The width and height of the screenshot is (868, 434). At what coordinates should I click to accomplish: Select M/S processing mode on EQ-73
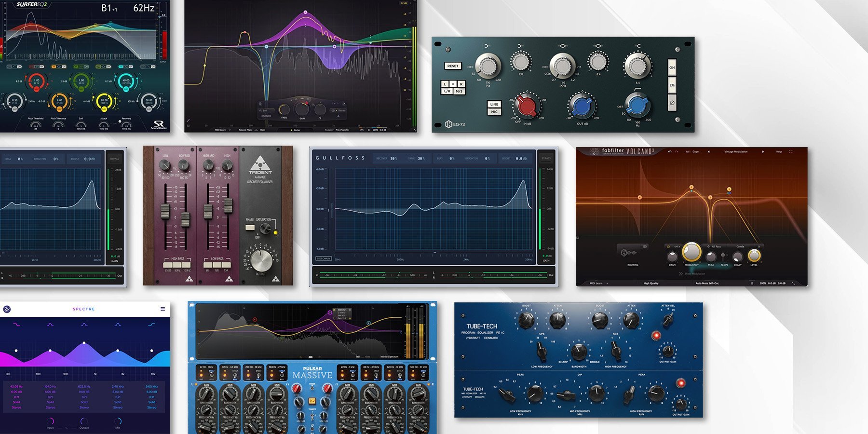point(459,91)
